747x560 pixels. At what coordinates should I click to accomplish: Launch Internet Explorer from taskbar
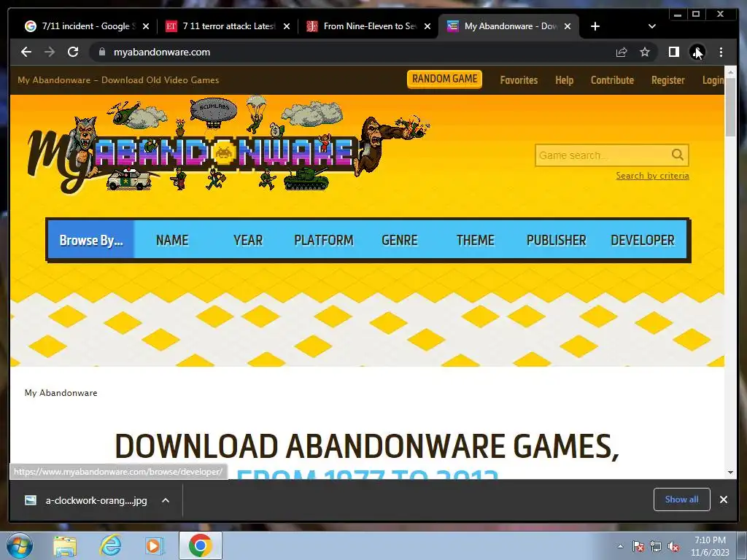110,545
